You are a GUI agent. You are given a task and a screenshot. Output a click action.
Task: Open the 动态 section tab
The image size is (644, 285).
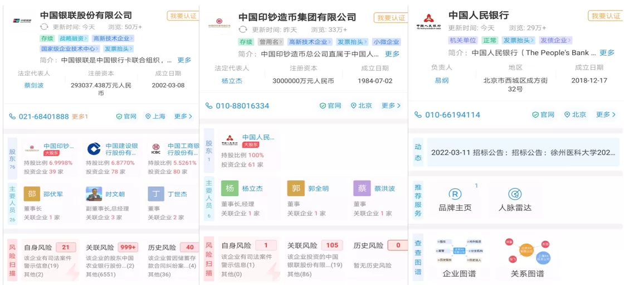click(x=418, y=152)
